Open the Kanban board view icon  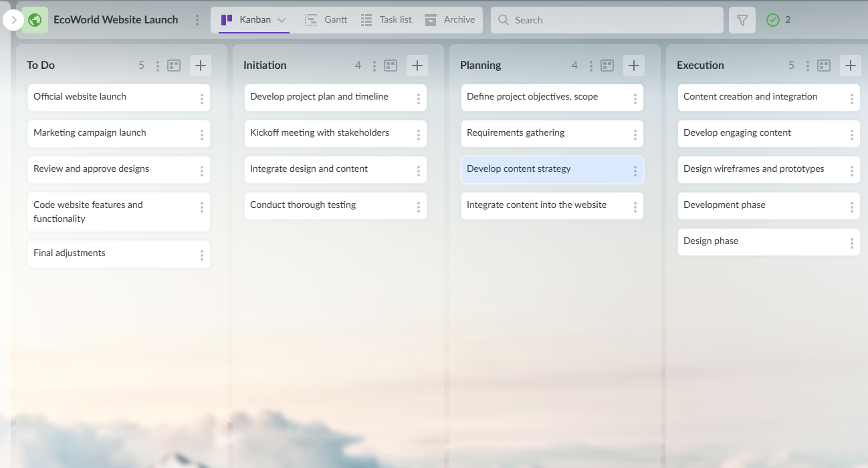(225, 19)
